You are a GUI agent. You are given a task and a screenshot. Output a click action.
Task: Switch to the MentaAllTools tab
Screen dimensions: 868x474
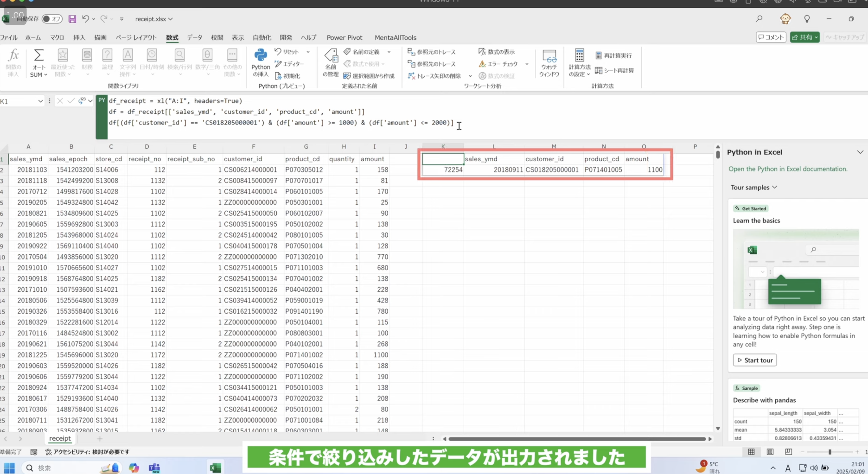(396, 37)
